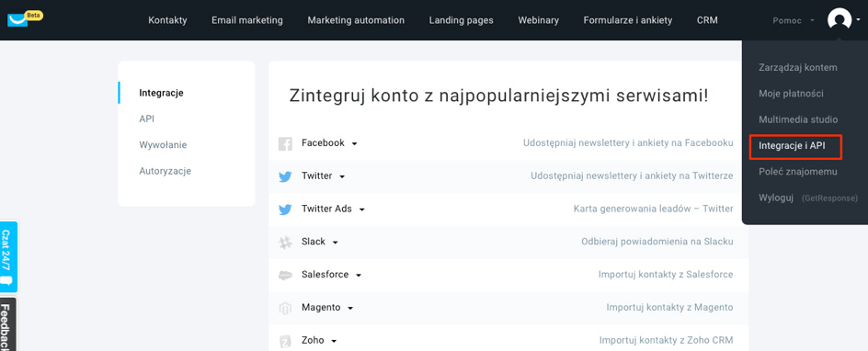
Task: Open the Marketing automation menu
Action: coord(356,20)
